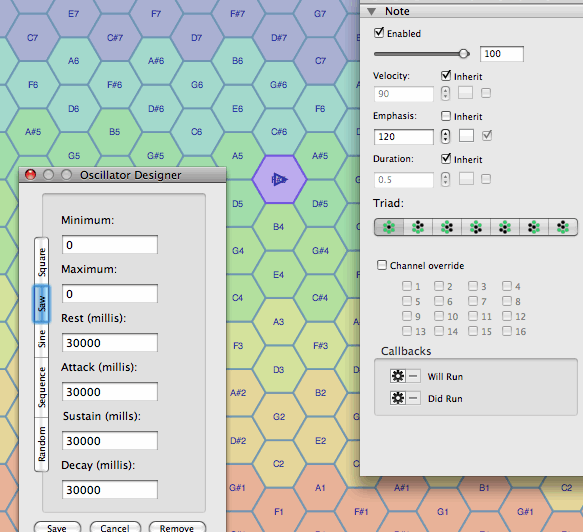Click Save in Oscillator Designer
Screen dimensions: 583x532
57,528
